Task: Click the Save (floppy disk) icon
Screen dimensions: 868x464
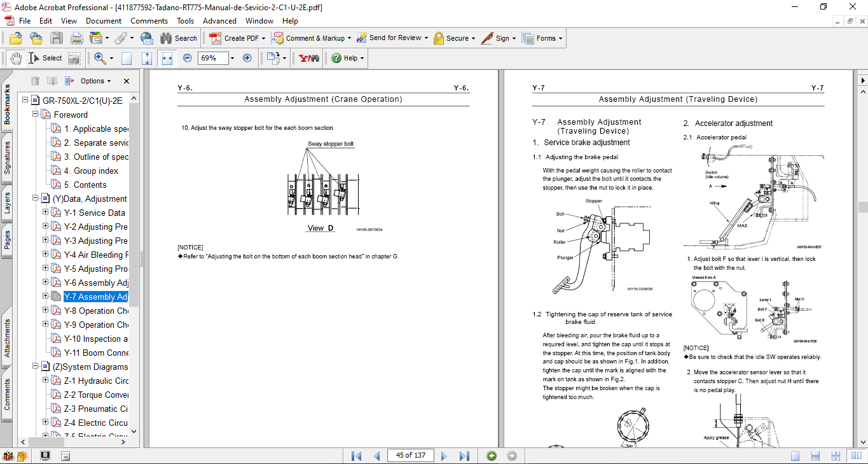Action: pyautogui.click(x=57, y=38)
